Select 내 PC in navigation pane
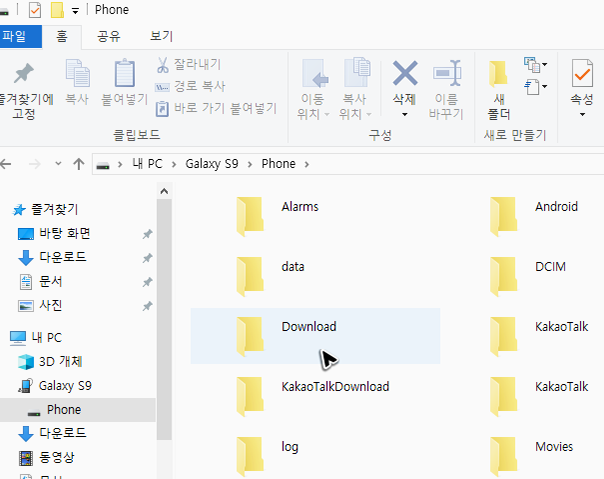 tap(35, 338)
